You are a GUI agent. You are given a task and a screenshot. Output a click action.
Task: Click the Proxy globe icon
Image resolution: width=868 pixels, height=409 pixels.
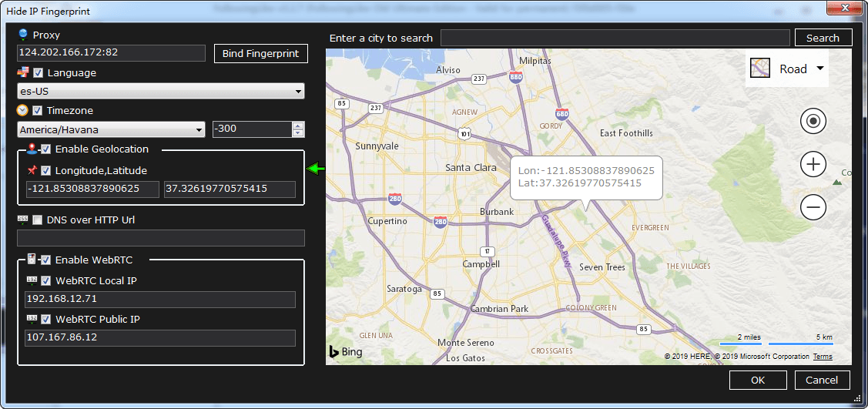pyautogui.click(x=23, y=35)
